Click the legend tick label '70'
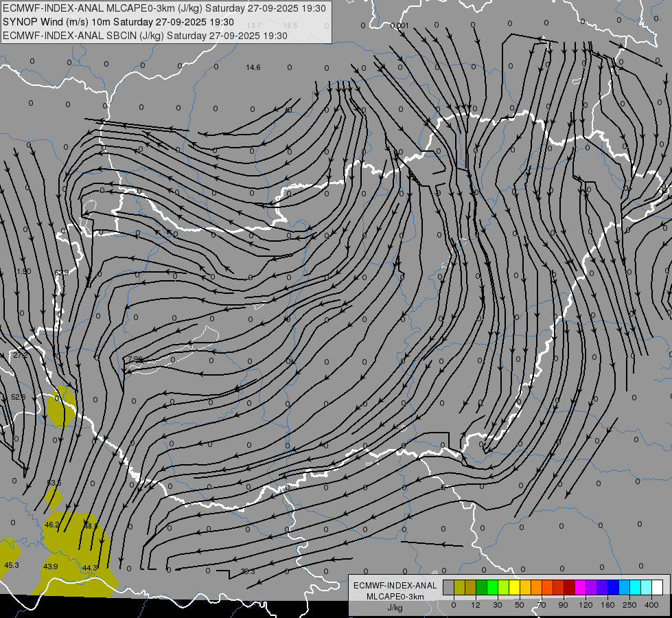The width and height of the screenshot is (672, 618). pyautogui.click(x=542, y=605)
